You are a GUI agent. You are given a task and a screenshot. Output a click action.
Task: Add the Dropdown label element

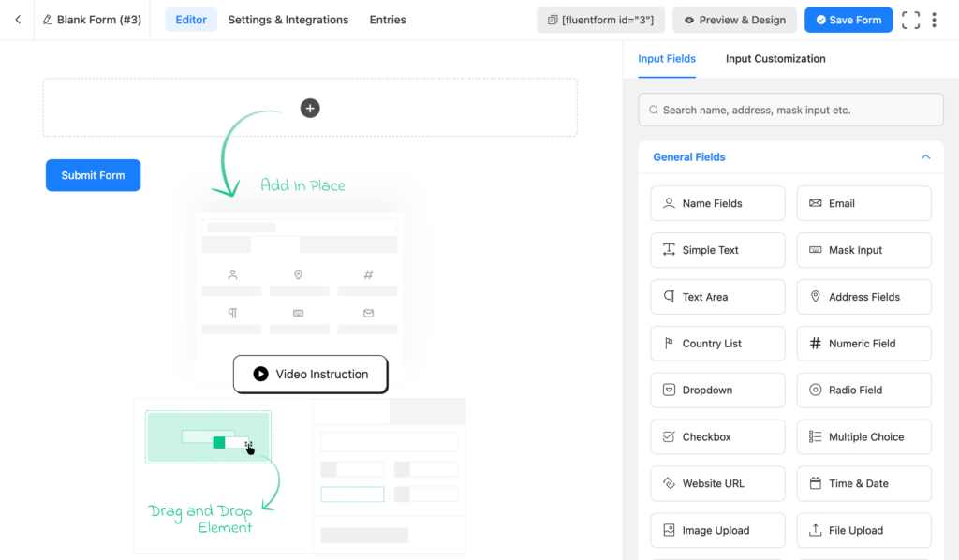pyautogui.click(x=708, y=390)
